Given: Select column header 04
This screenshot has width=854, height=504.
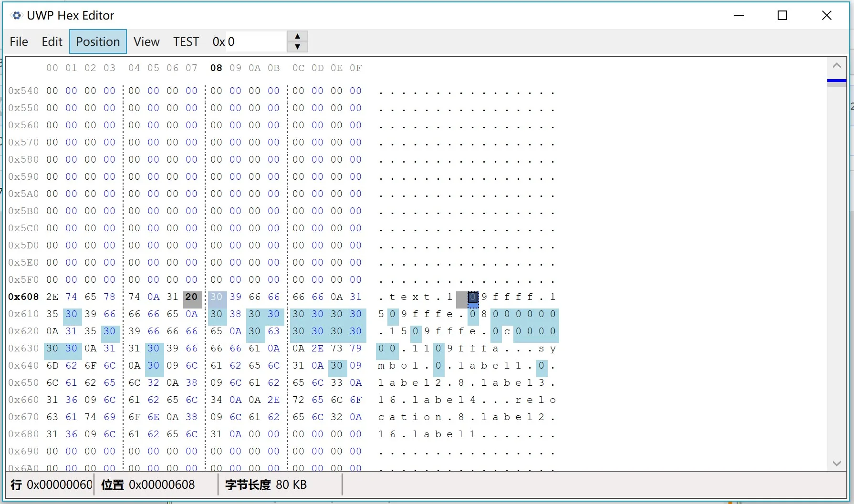Looking at the screenshot, I should tap(134, 68).
